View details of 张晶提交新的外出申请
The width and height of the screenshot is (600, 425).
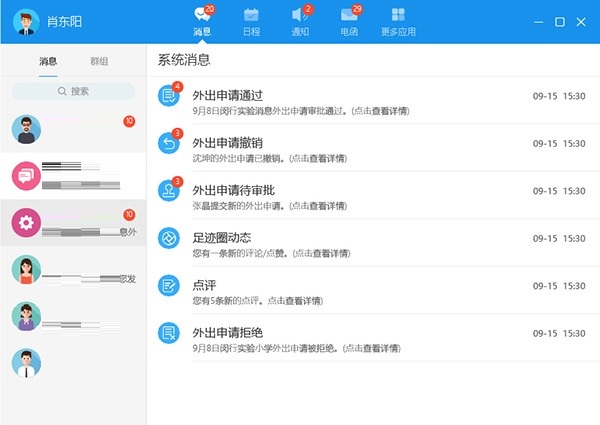(270, 206)
